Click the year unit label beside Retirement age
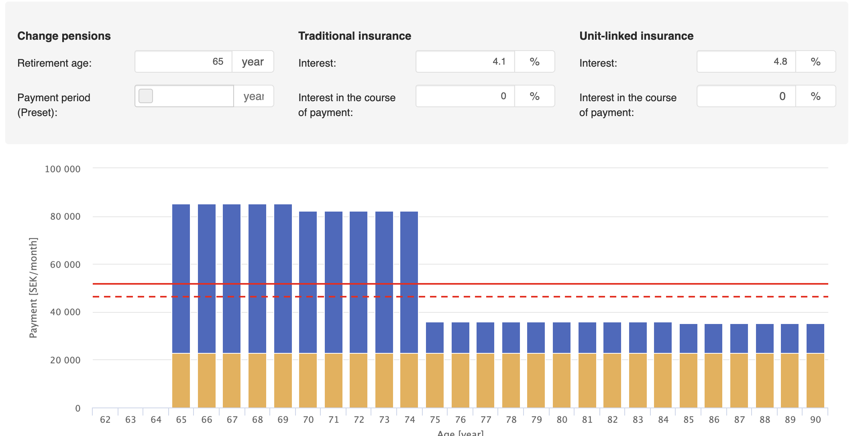Screen dimensions: 868x436 click(x=253, y=62)
